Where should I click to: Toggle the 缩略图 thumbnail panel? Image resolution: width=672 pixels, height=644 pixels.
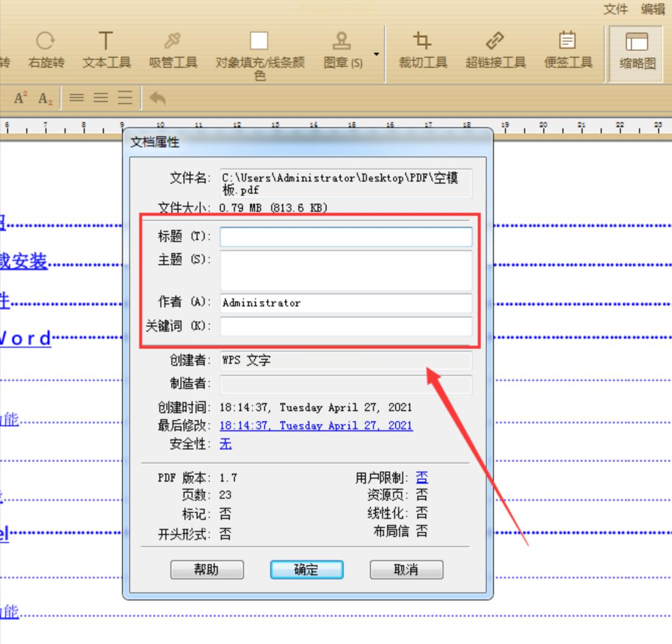(637, 53)
